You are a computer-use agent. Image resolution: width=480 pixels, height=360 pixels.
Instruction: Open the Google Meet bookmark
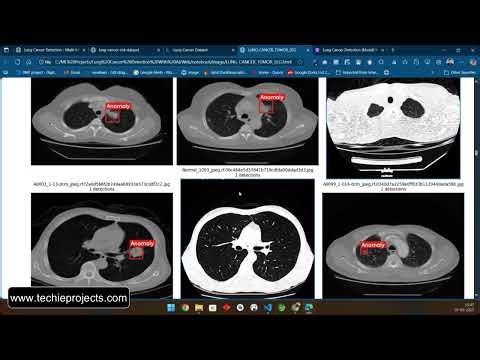pos(154,72)
